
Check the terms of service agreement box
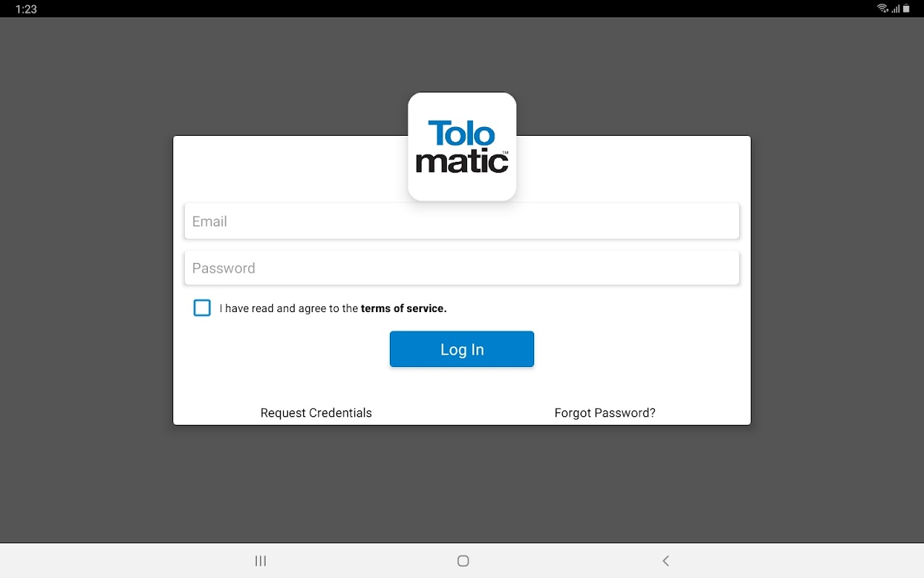(202, 308)
